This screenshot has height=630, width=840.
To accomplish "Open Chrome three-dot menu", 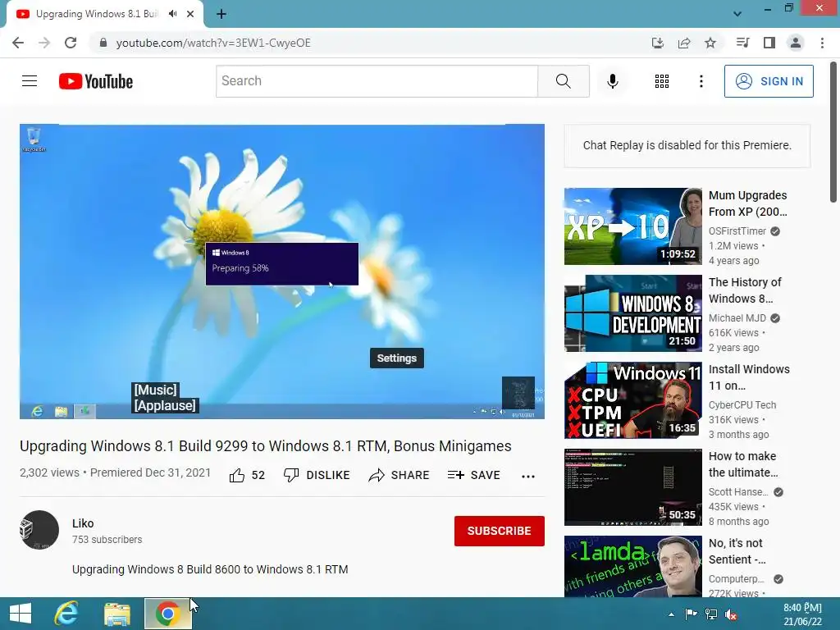I will coord(822,43).
